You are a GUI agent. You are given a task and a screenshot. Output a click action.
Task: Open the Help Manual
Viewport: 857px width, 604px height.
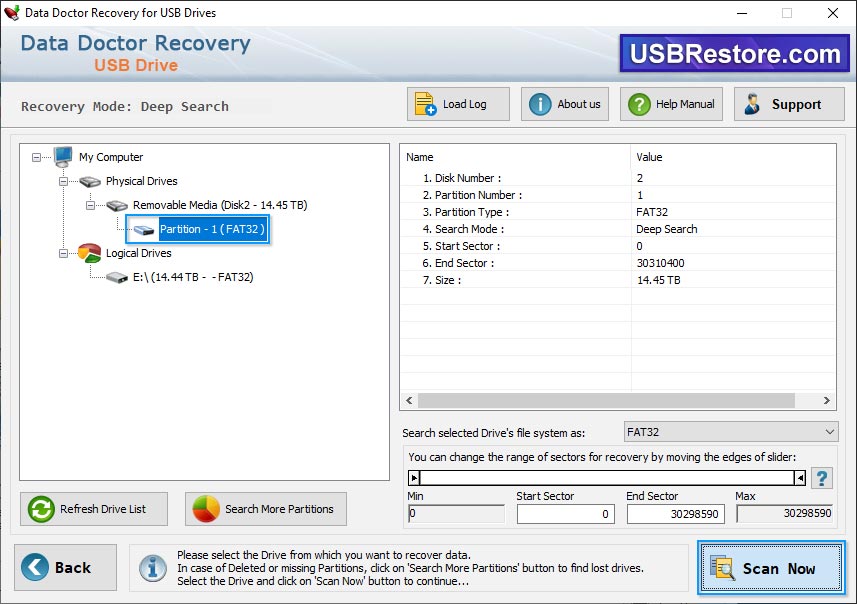pos(671,104)
